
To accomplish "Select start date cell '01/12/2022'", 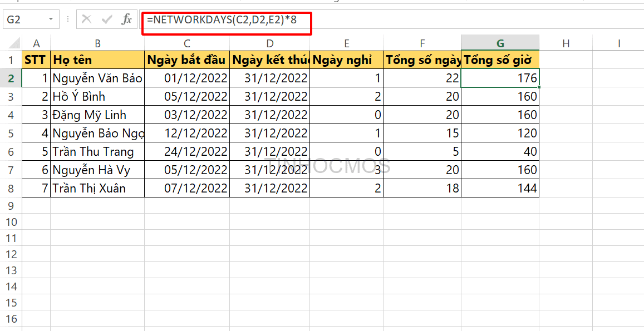I will (x=187, y=78).
